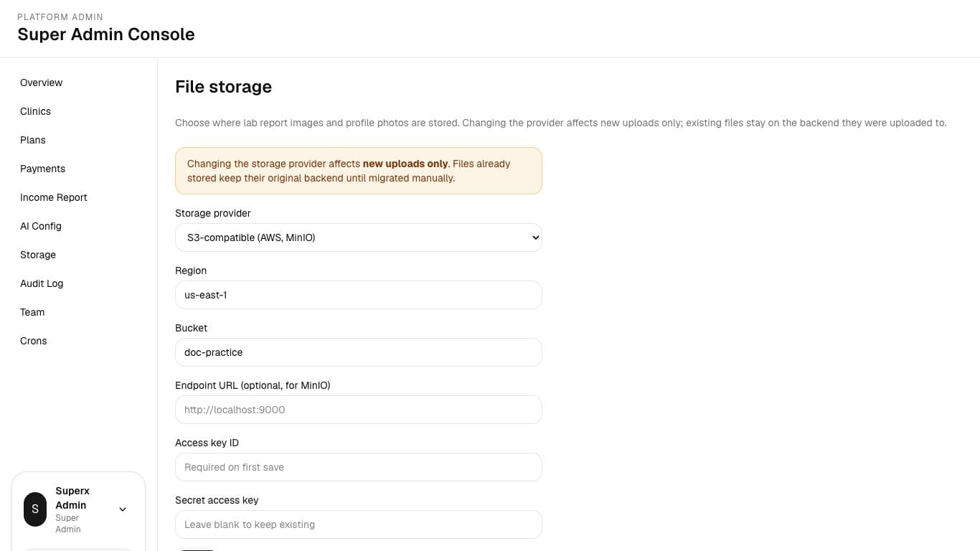980x551 pixels.
Task: Click the Access key ID label
Action: click(207, 443)
